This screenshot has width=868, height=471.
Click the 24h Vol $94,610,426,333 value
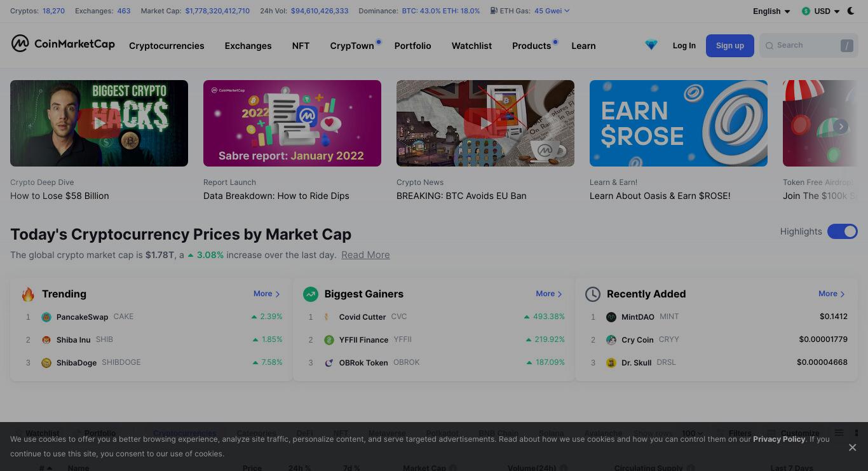tap(320, 11)
